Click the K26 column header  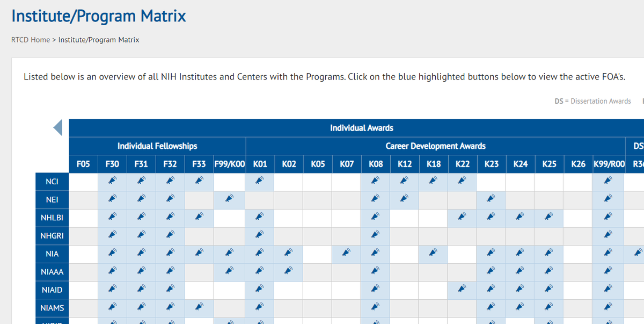coord(579,163)
